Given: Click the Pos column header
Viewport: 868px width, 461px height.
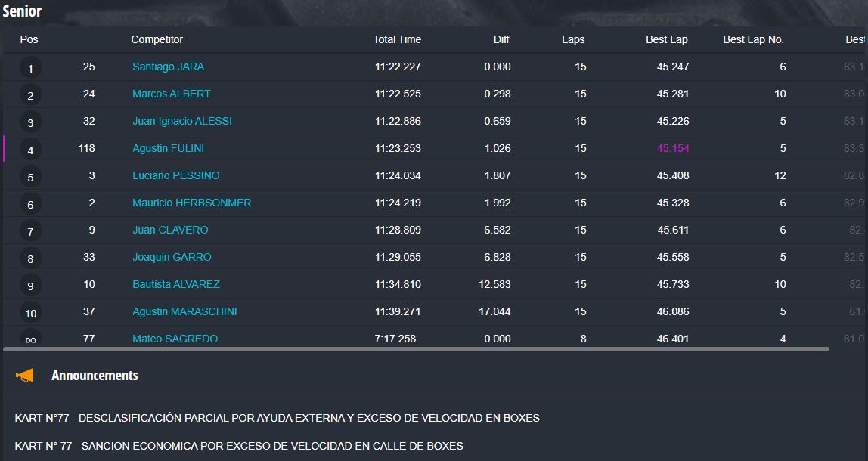Looking at the screenshot, I should [x=29, y=39].
